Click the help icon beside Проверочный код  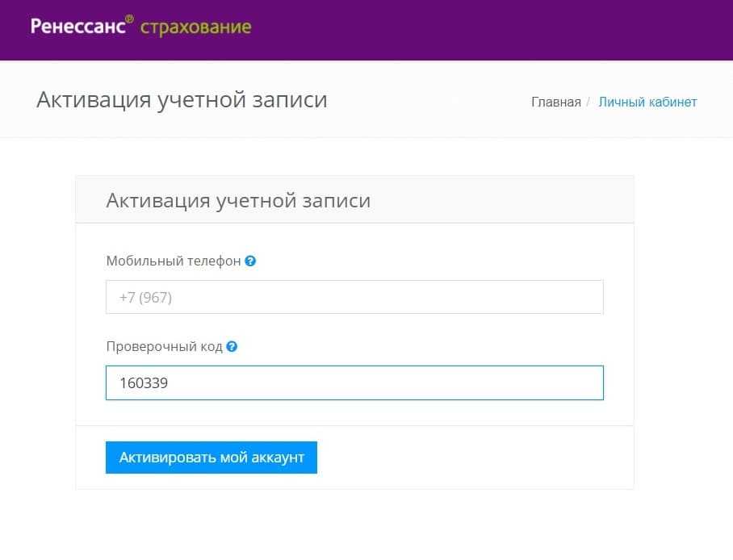point(232,347)
